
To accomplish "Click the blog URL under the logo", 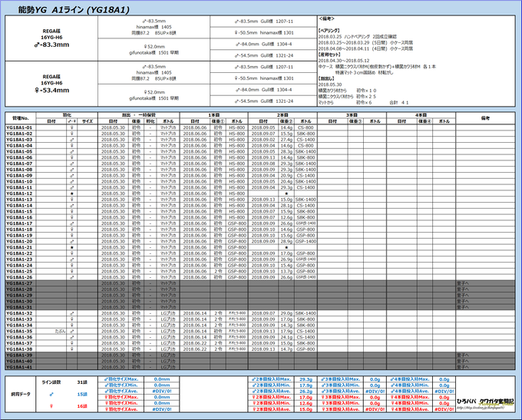I will (481, 408).
